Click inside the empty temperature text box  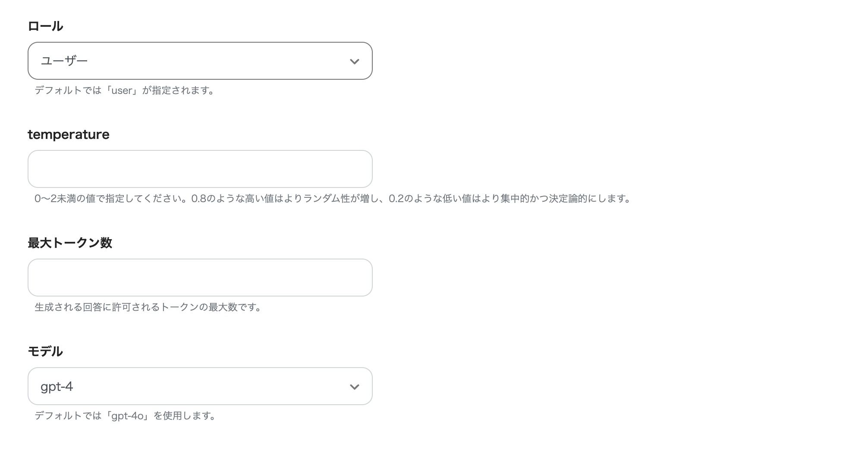pyautogui.click(x=200, y=169)
